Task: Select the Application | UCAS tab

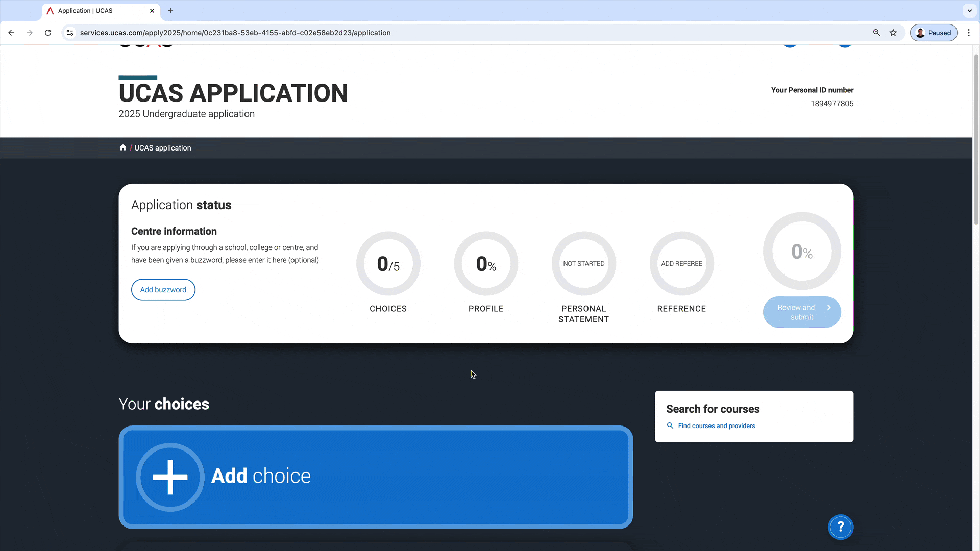Action: pos(101,11)
